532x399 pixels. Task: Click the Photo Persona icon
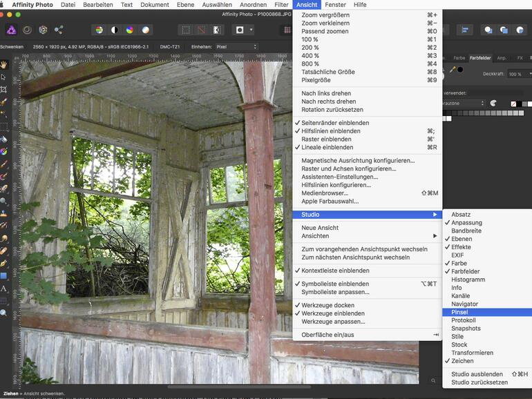(x=12, y=30)
